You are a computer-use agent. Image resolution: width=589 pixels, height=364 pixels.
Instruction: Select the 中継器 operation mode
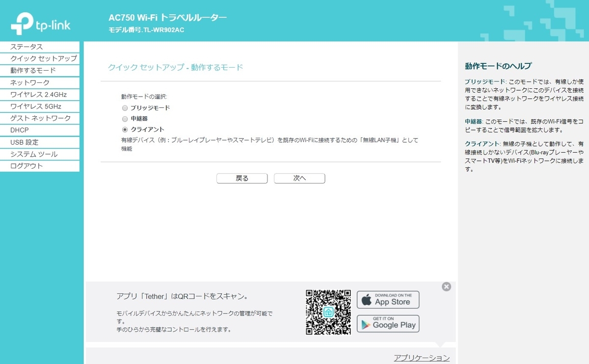tap(125, 119)
